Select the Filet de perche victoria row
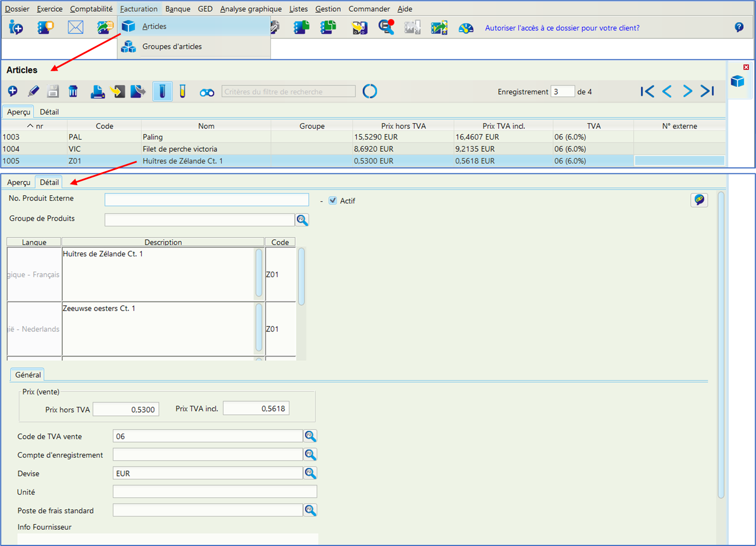The image size is (756, 546). coord(363,149)
